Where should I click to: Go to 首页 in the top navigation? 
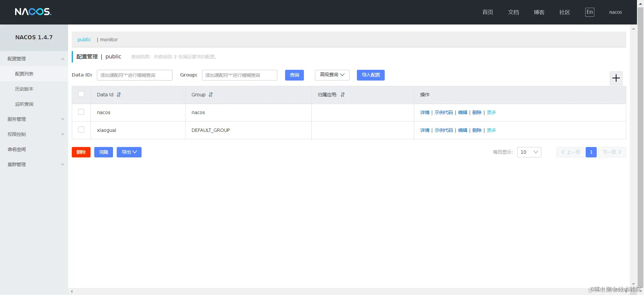(488, 12)
